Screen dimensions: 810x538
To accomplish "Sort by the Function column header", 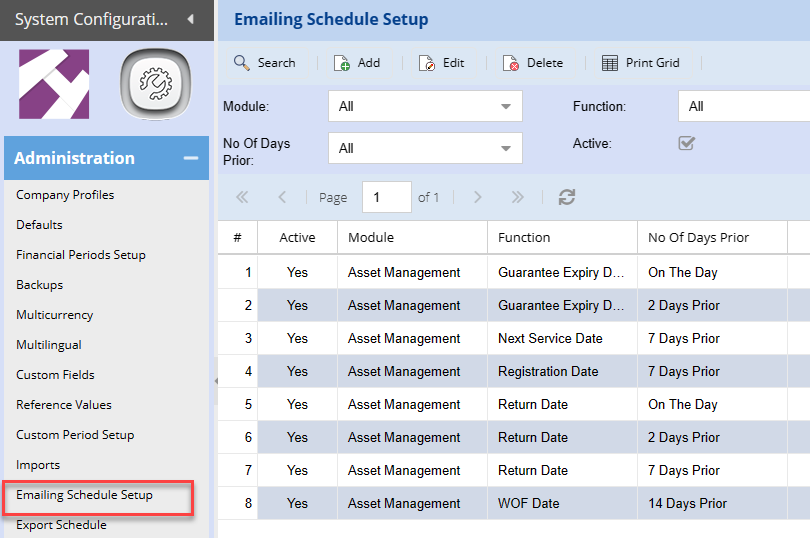I will (x=524, y=237).
